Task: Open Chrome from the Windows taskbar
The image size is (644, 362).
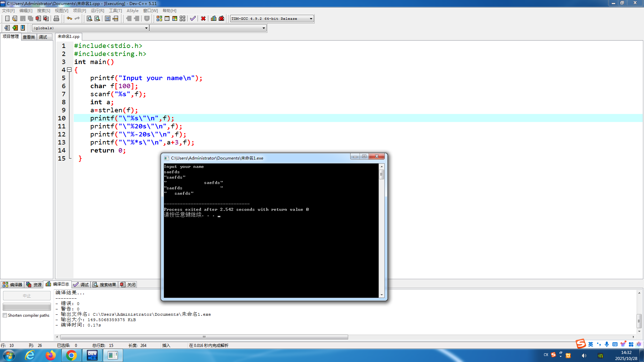Action: click(x=71, y=355)
